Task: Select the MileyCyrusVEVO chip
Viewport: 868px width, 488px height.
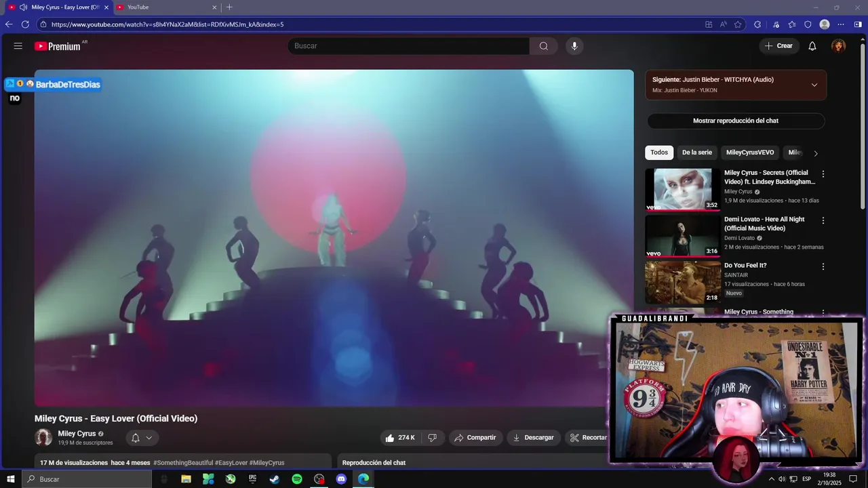Action: 750,152
